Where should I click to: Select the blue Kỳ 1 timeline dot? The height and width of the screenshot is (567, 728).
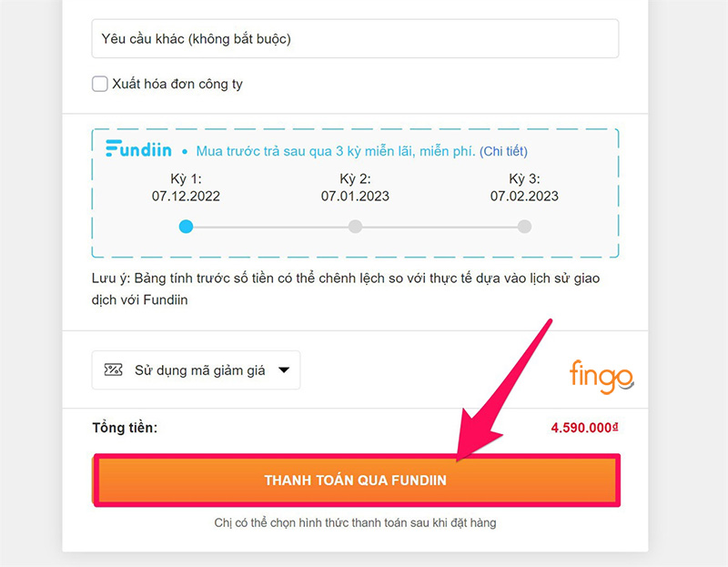coord(187,227)
